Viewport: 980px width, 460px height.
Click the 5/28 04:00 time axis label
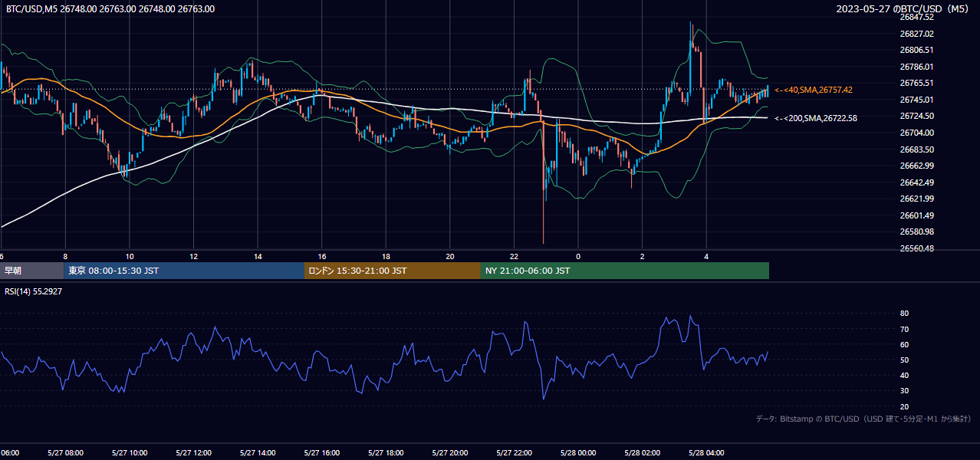click(x=706, y=453)
